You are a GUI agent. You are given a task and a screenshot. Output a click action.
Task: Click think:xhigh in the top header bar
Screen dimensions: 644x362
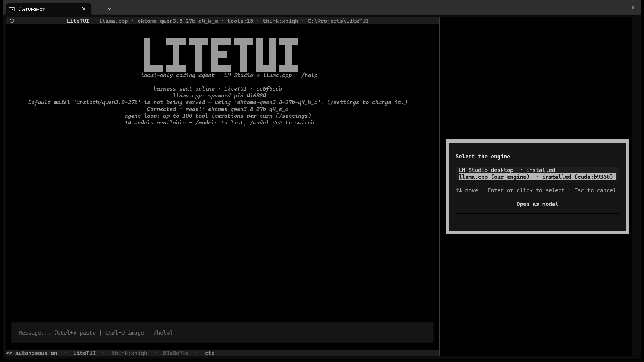(280, 21)
